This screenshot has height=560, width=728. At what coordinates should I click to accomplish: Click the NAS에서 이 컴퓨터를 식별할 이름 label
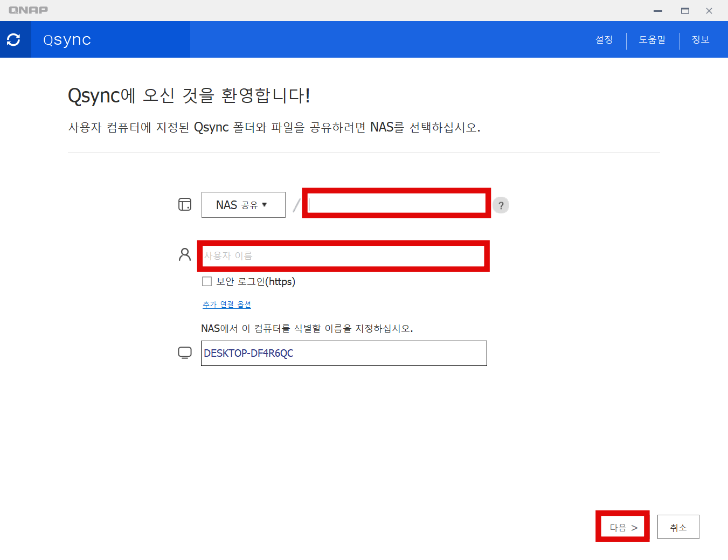tap(307, 328)
